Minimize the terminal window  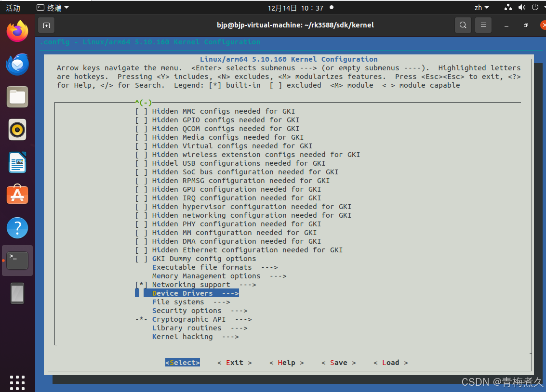(x=506, y=26)
